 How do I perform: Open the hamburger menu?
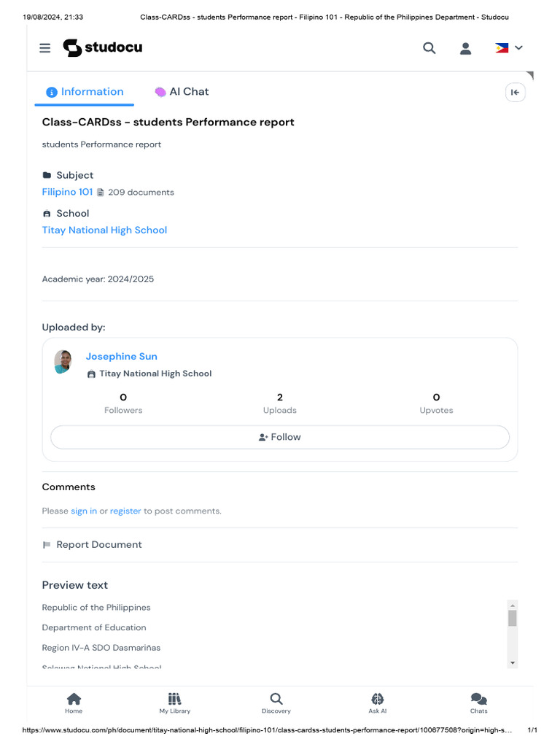coord(44,48)
